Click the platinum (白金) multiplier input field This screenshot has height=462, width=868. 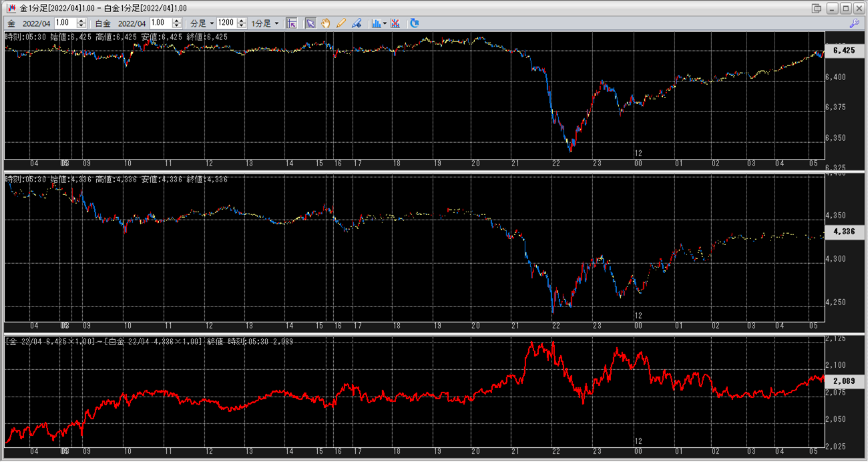(x=160, y=23)
